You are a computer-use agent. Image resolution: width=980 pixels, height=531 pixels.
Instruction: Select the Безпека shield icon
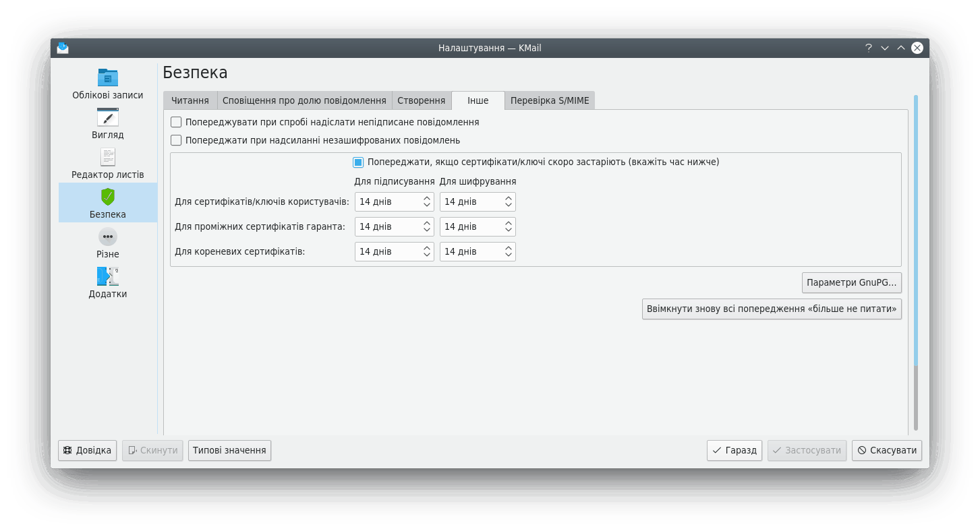pyautogui.click(x=107, y=197)
